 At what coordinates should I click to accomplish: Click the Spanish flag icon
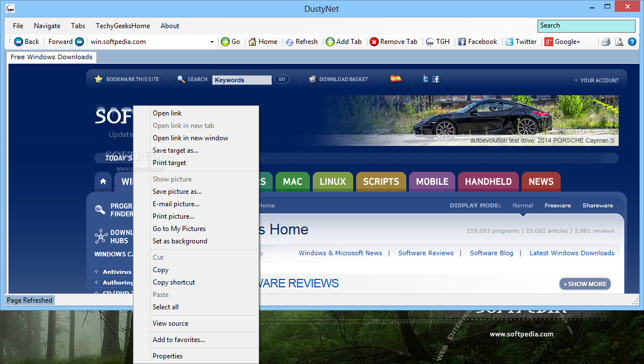396,78
